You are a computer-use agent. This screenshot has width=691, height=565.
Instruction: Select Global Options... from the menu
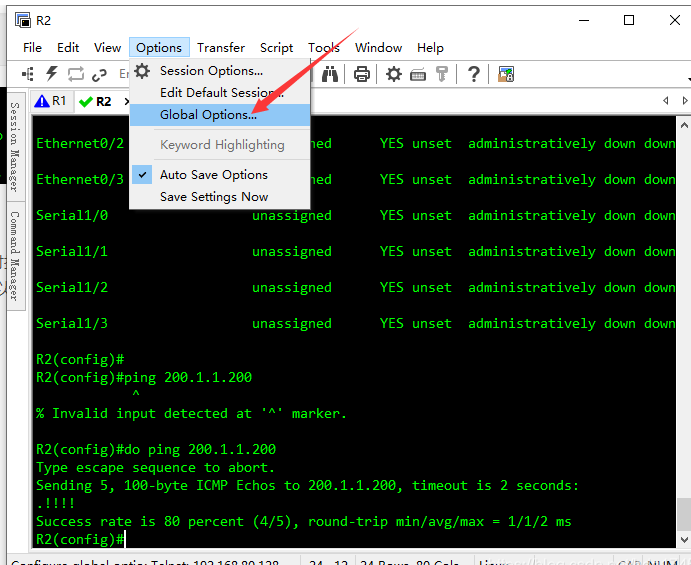tap(208, 115)
